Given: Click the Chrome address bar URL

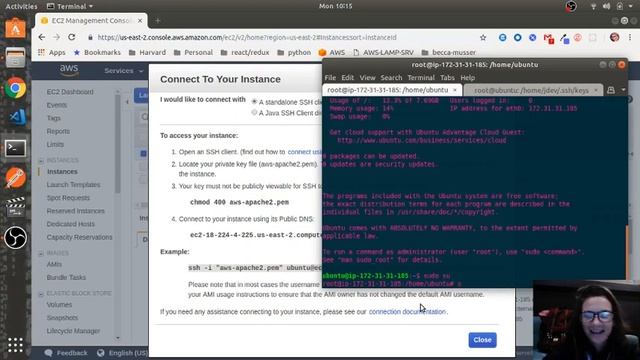Looking at the screenshot, I should click(x=247, y=37).
